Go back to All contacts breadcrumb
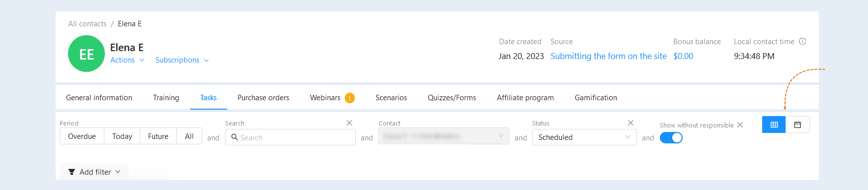The width and height of the screenshot is (868, 190). (x=87, y=24)
